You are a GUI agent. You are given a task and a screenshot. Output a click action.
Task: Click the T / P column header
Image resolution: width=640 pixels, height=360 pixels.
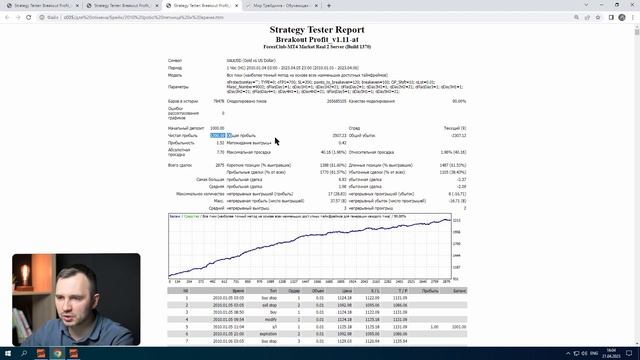coord(402,291)
